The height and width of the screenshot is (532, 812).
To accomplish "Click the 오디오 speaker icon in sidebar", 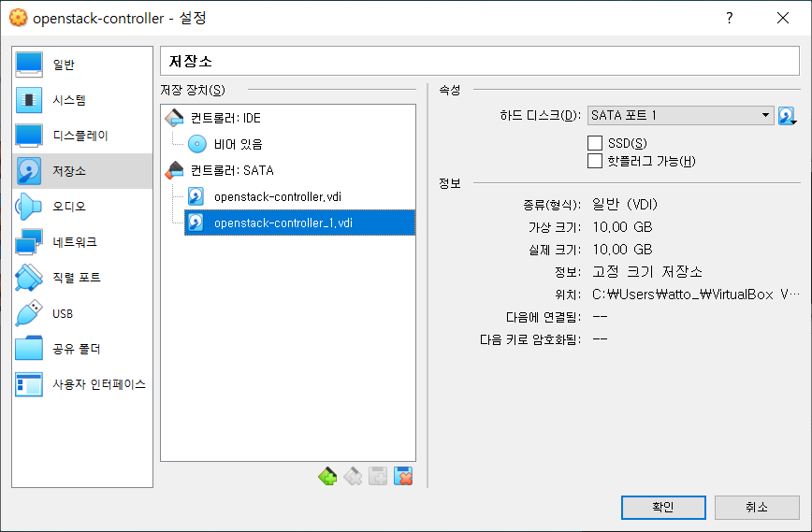I will pos(28,207).
